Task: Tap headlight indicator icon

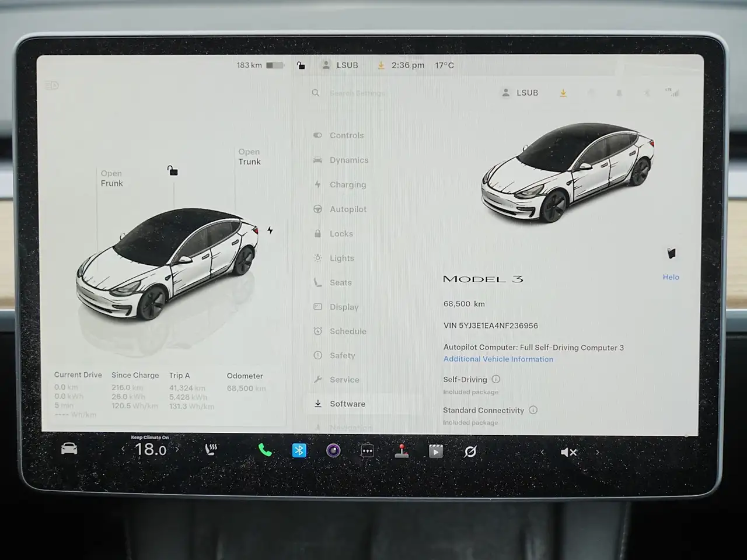Action: (x=52, y=86)
